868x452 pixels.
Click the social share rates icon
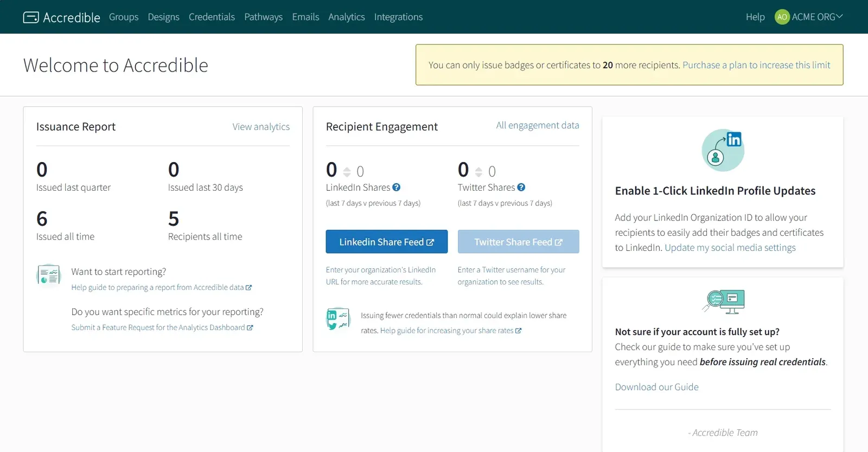(x=338, y=319)
